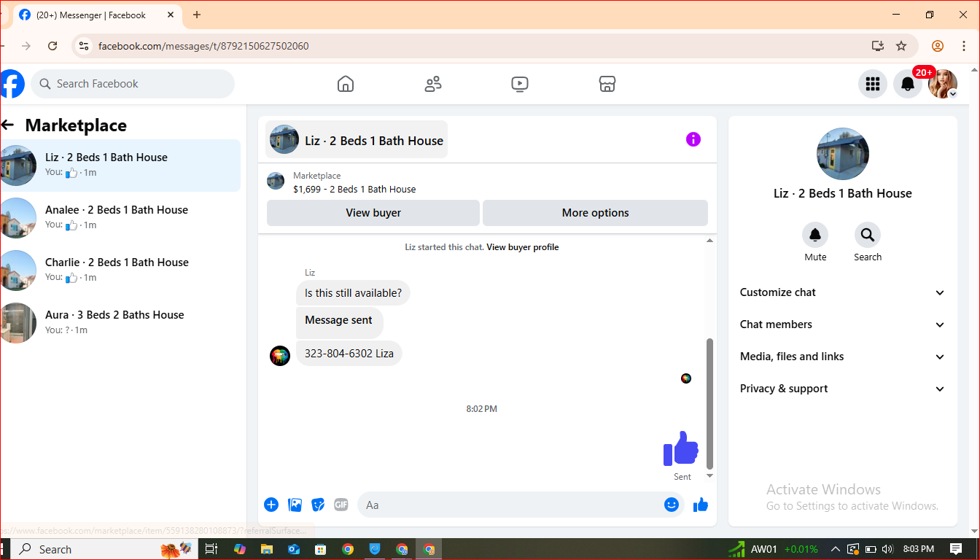
Task: Click the chat scrollbar down arrow
Action: point(710,476)
